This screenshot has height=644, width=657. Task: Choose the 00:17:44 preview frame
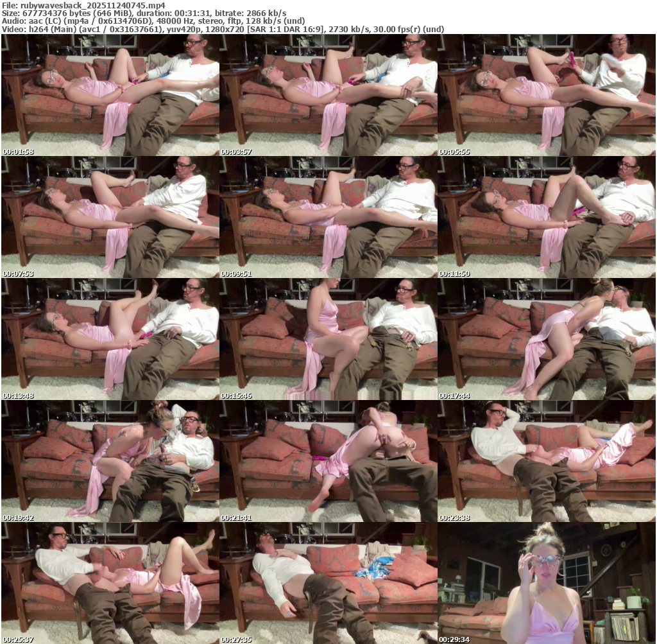[547, 339]
